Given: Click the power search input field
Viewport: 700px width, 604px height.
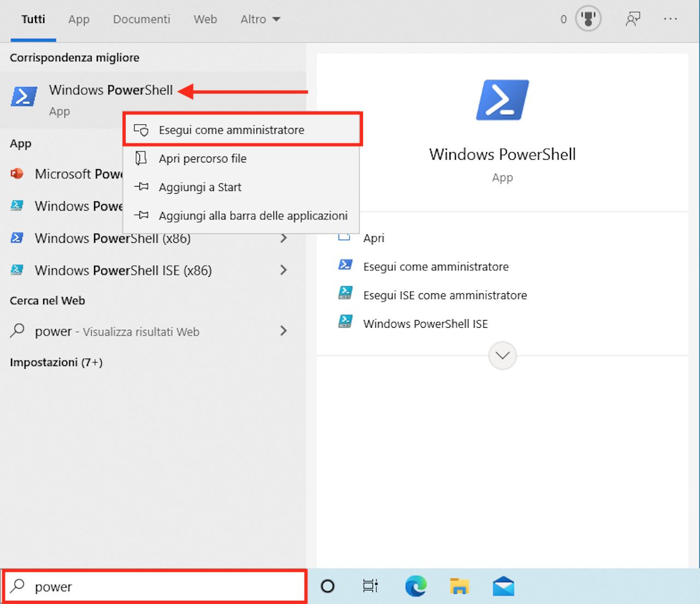Looking at the screenshot, I should tap(155, 586).
